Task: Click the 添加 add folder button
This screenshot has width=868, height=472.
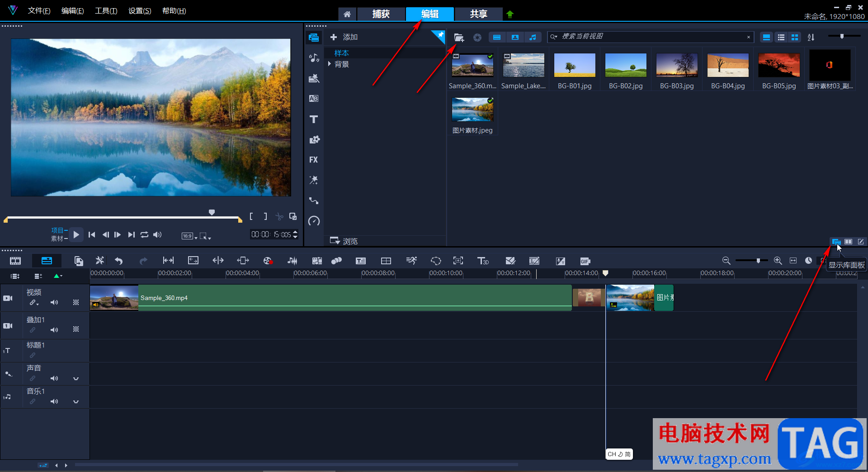Action: coord(344,37)
